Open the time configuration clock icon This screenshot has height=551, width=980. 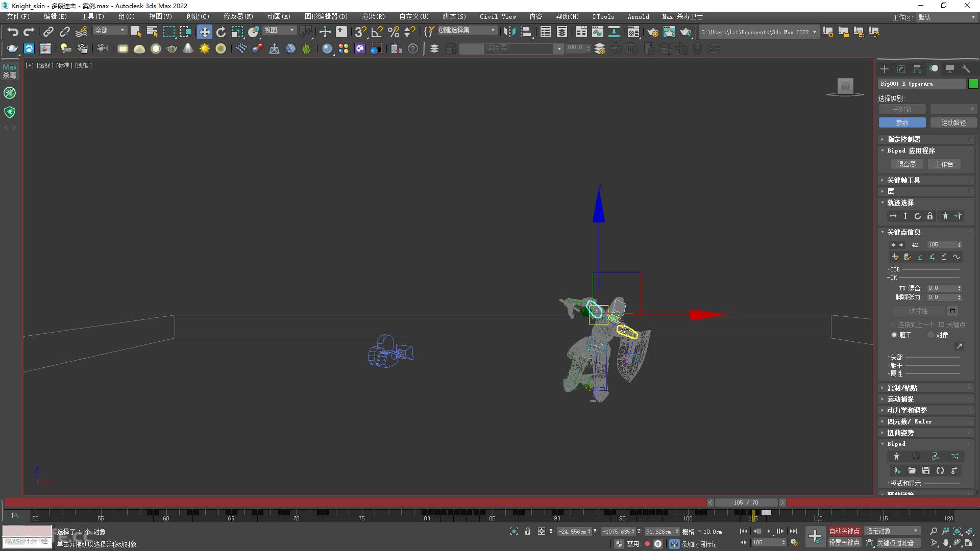(794, 543)
